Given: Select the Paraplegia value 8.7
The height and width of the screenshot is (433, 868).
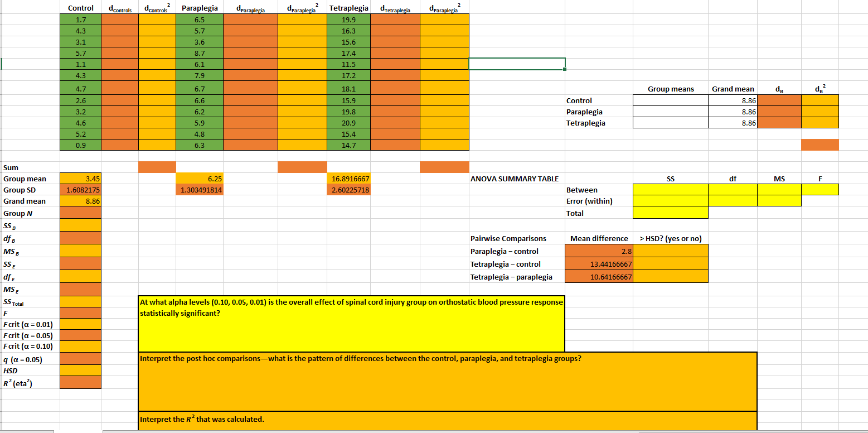Looking at the screenshot, I should coord(201,52).
